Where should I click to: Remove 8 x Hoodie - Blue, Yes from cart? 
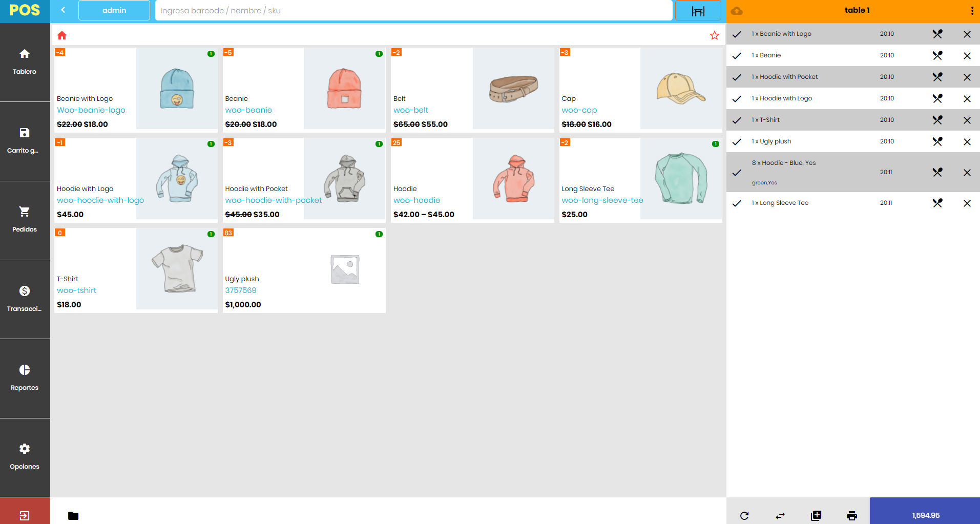click(967, 173)
